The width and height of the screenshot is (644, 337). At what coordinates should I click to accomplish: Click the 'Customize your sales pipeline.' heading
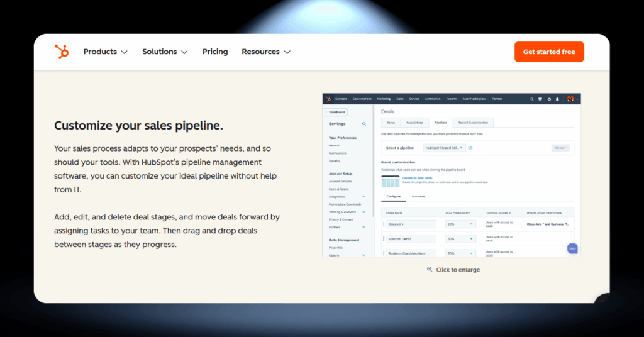click(138, 126)
